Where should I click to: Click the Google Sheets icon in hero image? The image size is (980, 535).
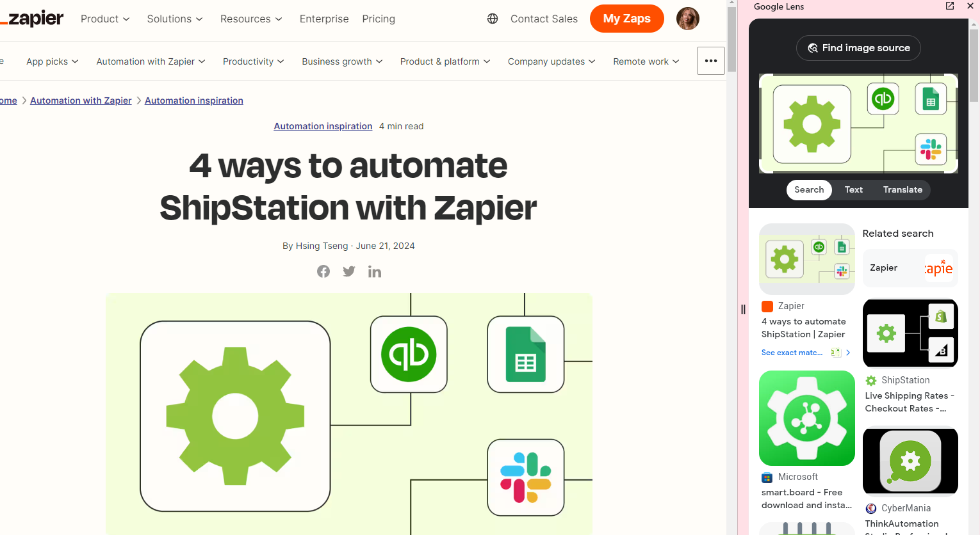click(x=526, y=354)
